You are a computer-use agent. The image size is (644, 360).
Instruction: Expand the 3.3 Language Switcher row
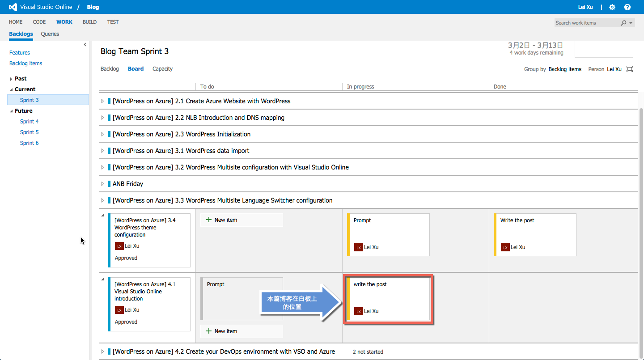pyautogui.click(x=102, y=200)
